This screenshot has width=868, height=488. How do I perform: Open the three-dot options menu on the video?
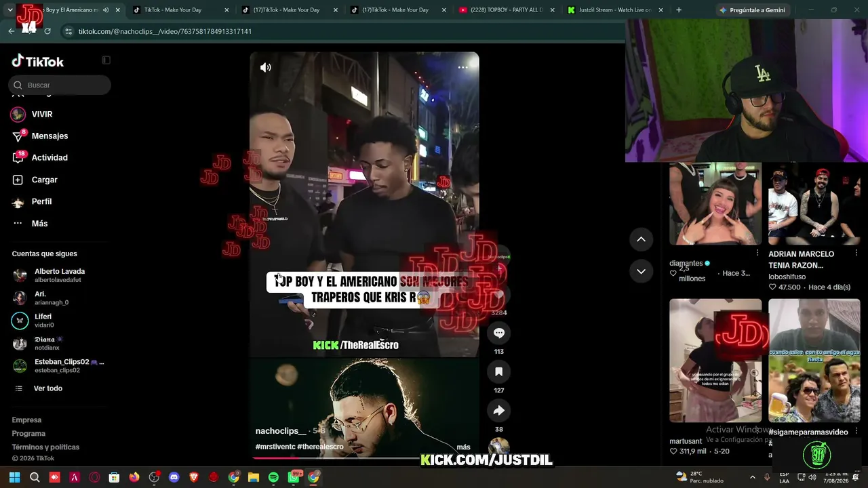click(x=463, y=67)
